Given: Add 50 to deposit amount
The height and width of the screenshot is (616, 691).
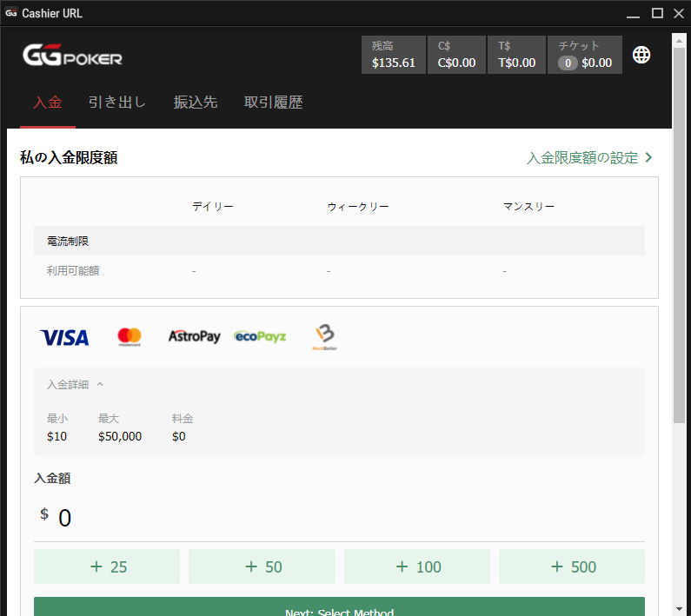Looking at the screenshot, I should (262, 566).
